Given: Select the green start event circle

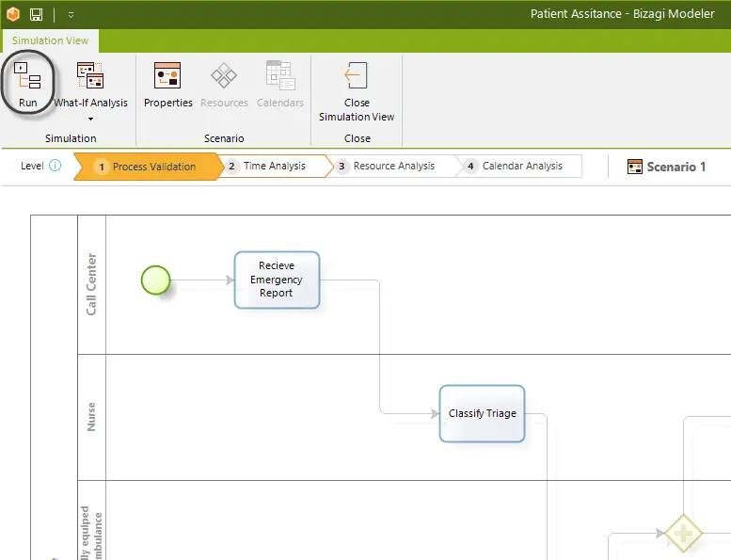Looking at the screenshot, I should (x=156, y=280).
